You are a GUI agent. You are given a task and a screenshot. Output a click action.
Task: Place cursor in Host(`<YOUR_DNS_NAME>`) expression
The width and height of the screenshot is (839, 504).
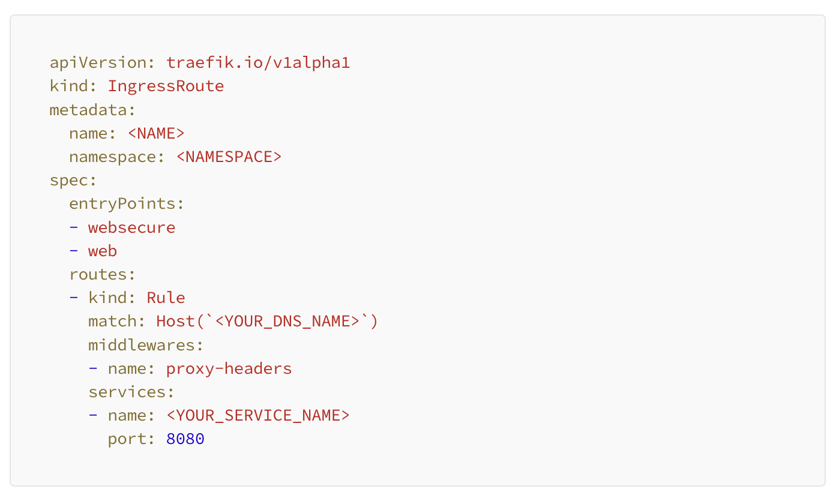click(x=267, y=321)
